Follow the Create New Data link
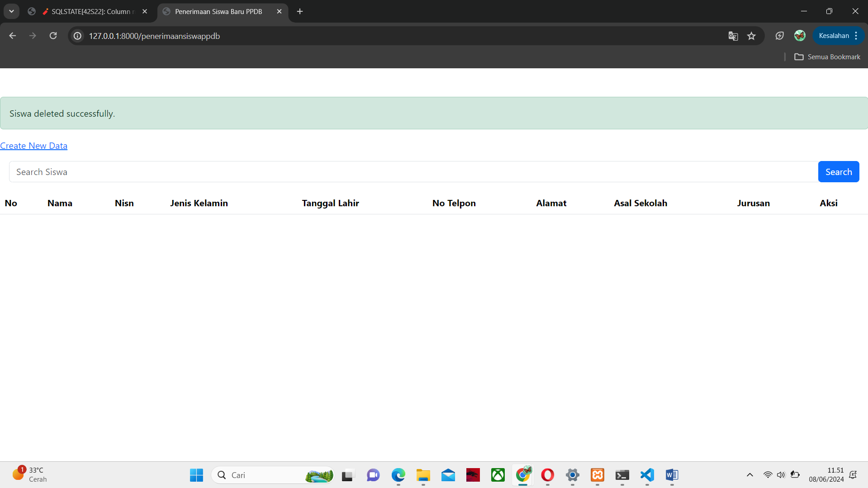Image resolution: width=868 pixels, height=488 pixels. coord(34,146)
